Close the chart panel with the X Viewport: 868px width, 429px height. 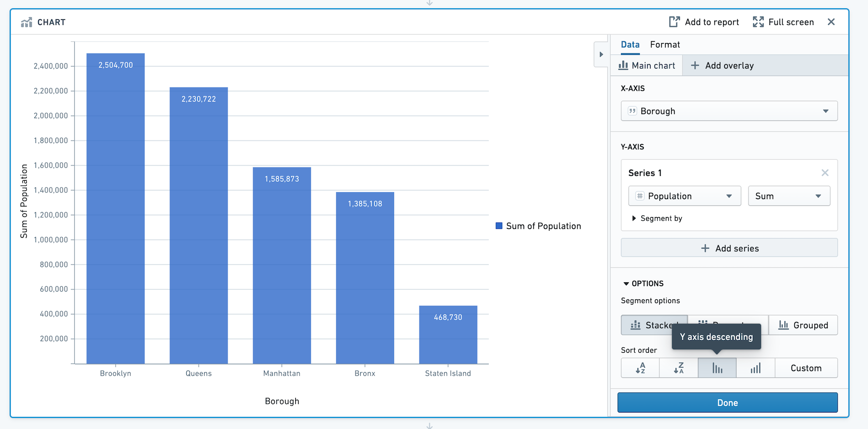[831, 22]
